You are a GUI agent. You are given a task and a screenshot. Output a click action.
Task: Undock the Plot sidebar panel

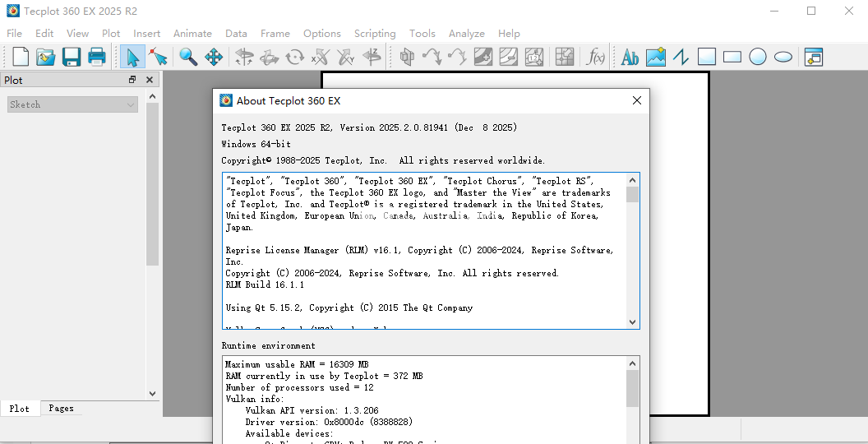(132, 80)
